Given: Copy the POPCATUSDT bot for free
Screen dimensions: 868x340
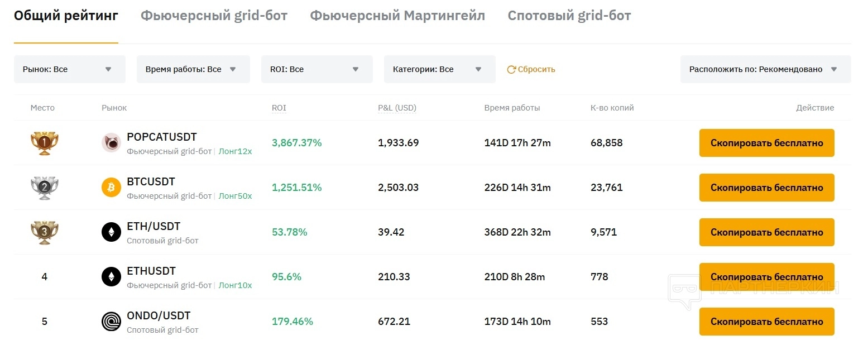Looking at the screenshot, I should tap(766, 143).
